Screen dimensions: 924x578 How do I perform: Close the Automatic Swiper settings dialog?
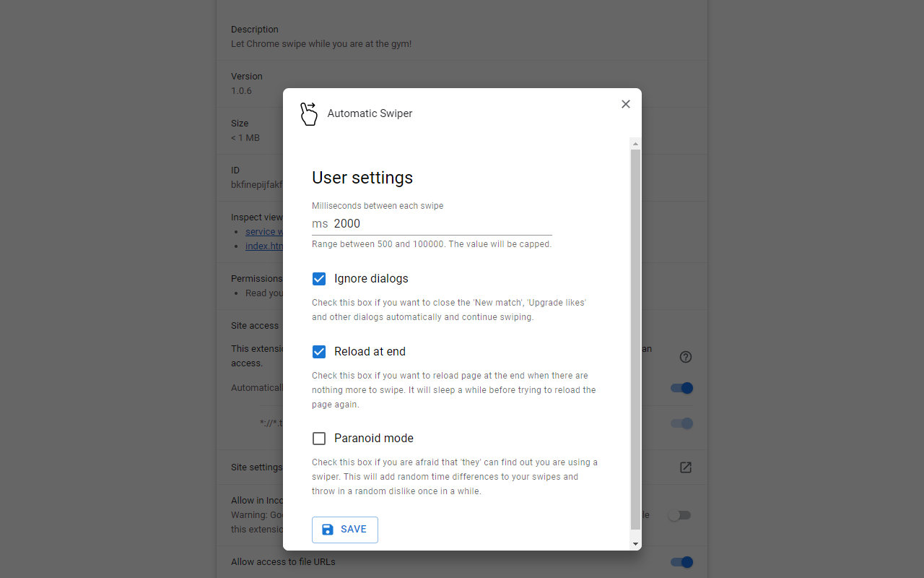click(626, 104)
